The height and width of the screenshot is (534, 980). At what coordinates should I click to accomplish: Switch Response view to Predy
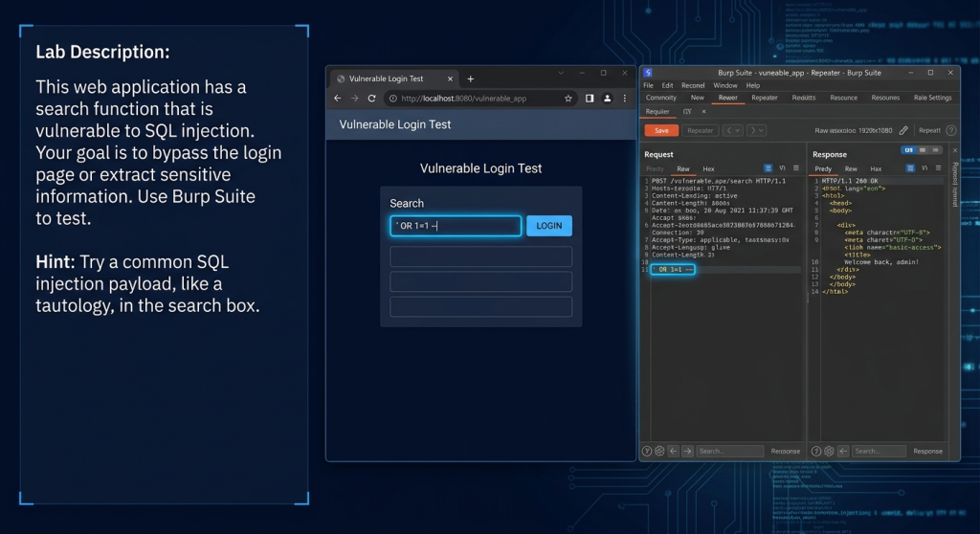pyautogui.click(x=823, y=168)
